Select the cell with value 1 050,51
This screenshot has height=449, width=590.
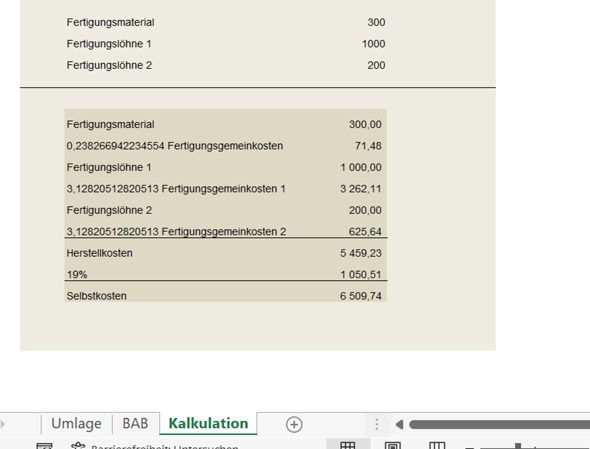[x=360, y=274]
